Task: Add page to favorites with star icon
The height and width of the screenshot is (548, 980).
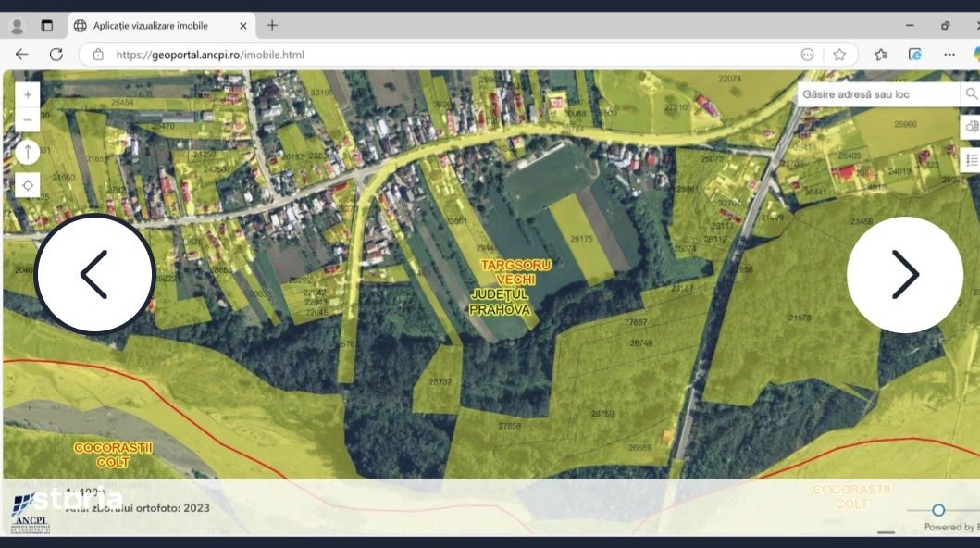Action: pos(839,55)
